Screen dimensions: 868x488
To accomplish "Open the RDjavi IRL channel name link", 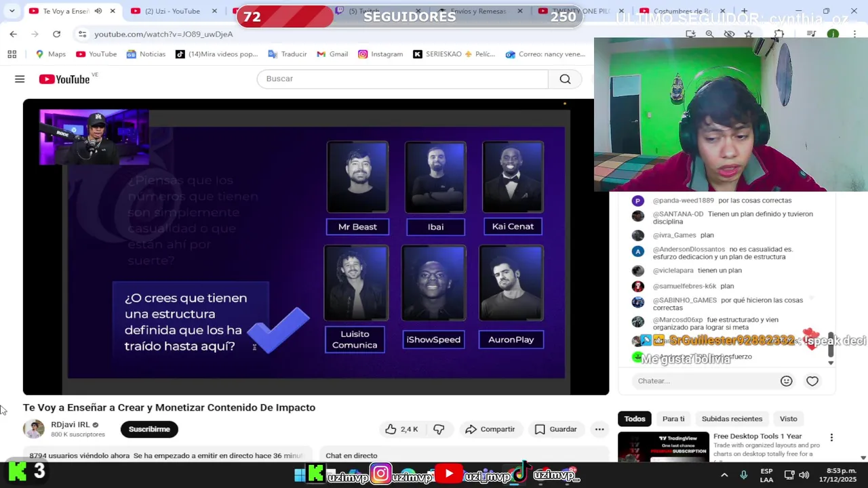I will 70,424.
